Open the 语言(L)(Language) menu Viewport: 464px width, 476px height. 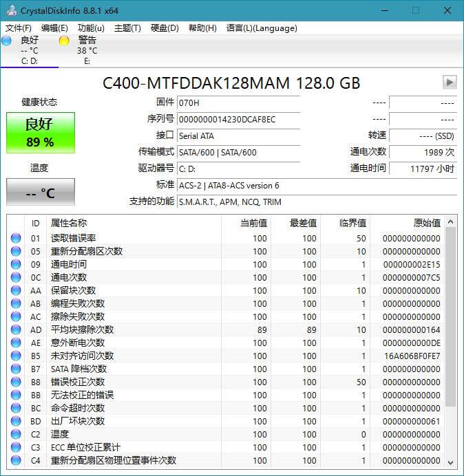pyautogui.click(x=262, y=28)
